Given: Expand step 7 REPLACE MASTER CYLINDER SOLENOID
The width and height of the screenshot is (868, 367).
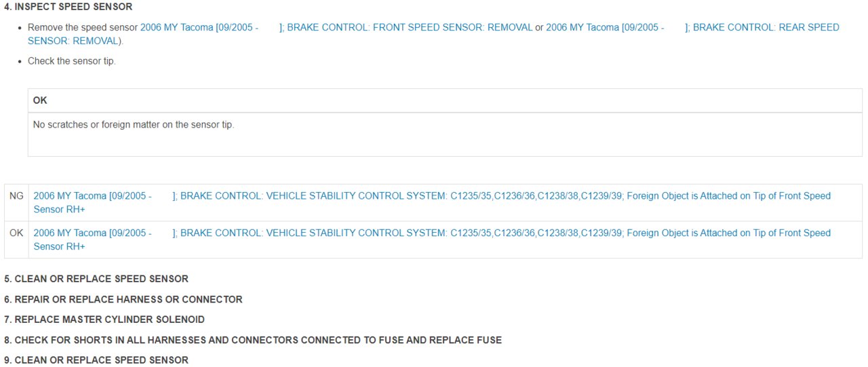Looking at the screenshot, I should point(104,320).
